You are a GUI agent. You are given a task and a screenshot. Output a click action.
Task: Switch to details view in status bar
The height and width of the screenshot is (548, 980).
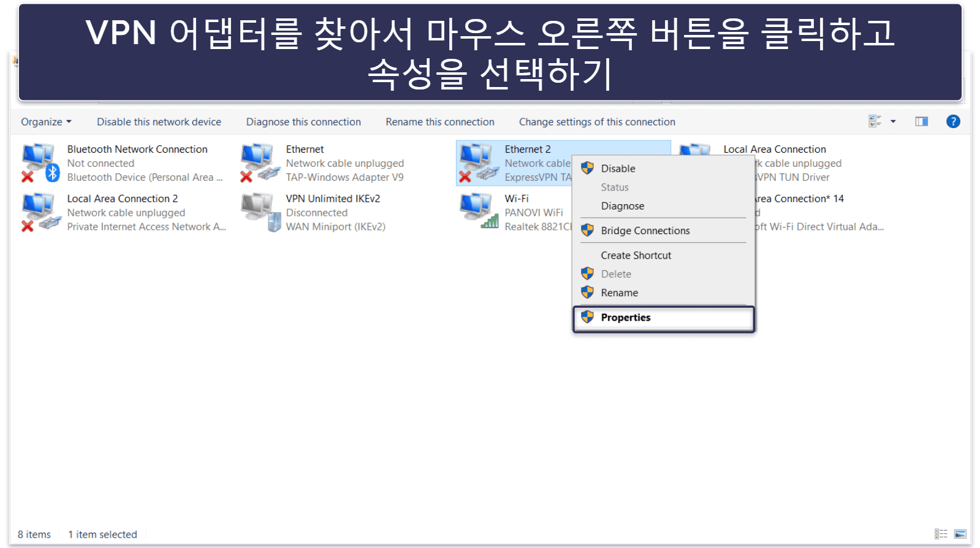pos(941,534)
